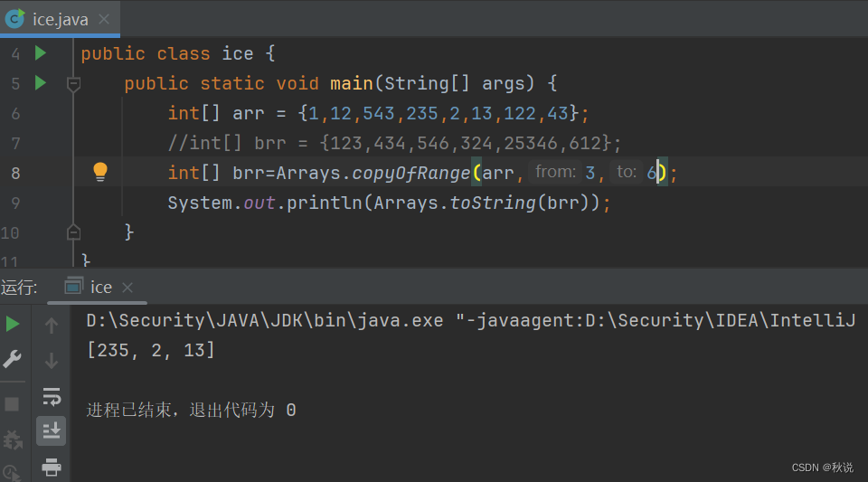Image resolution: width=868 pixels, height=482 pixels.
Task: Click the 运行 panel label
Action: click(19, 288)
